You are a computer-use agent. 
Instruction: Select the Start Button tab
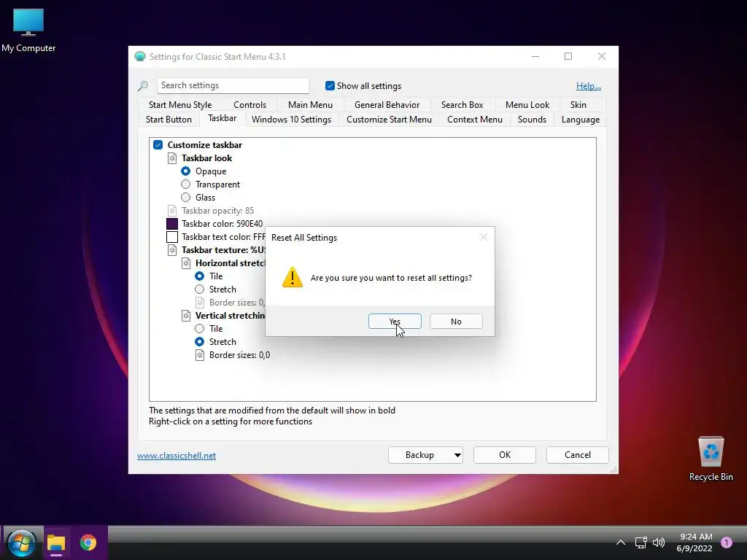point(169,120)
